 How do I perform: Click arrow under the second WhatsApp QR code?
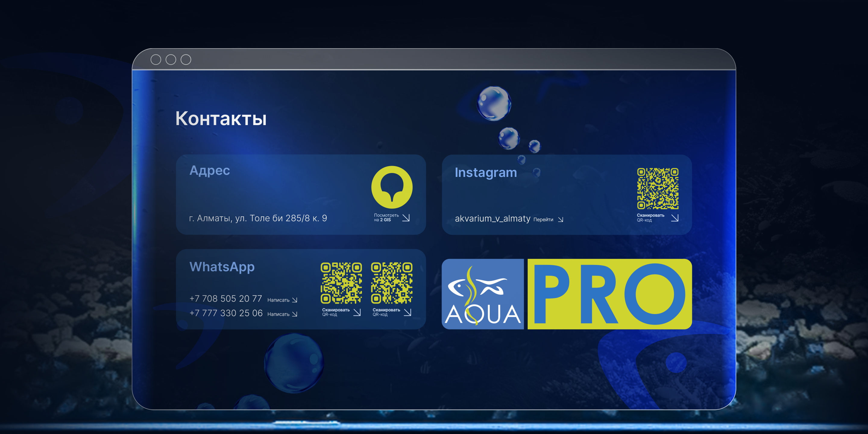tap(407, 312)
